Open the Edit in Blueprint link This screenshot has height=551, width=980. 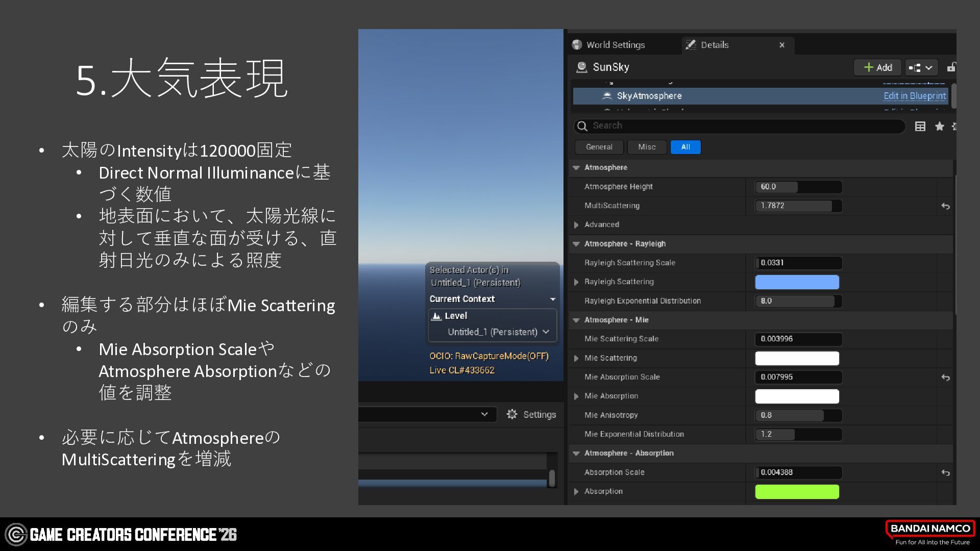click(x=914, y=96)
